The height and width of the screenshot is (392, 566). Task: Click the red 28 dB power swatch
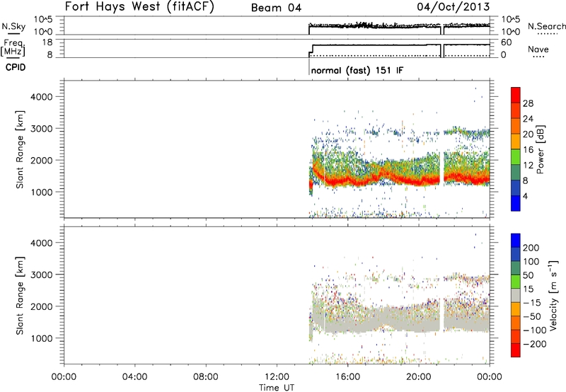516,96
